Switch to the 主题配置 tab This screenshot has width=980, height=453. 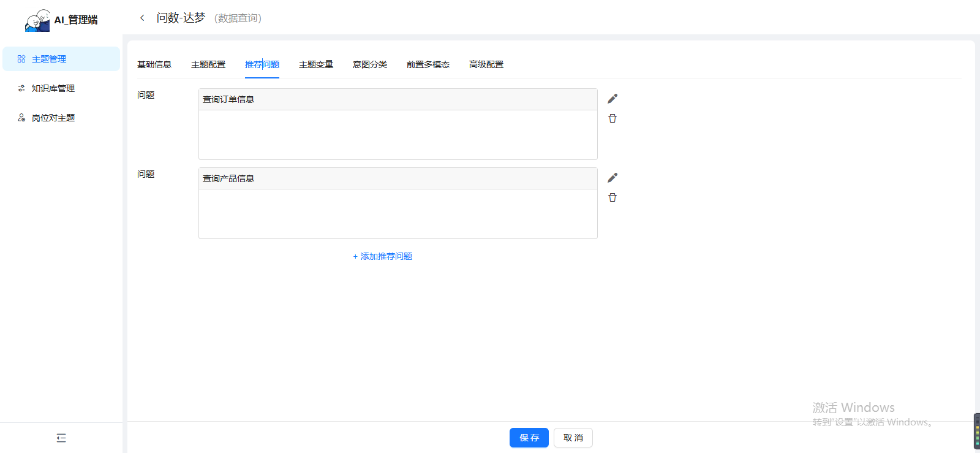(208, 64)
